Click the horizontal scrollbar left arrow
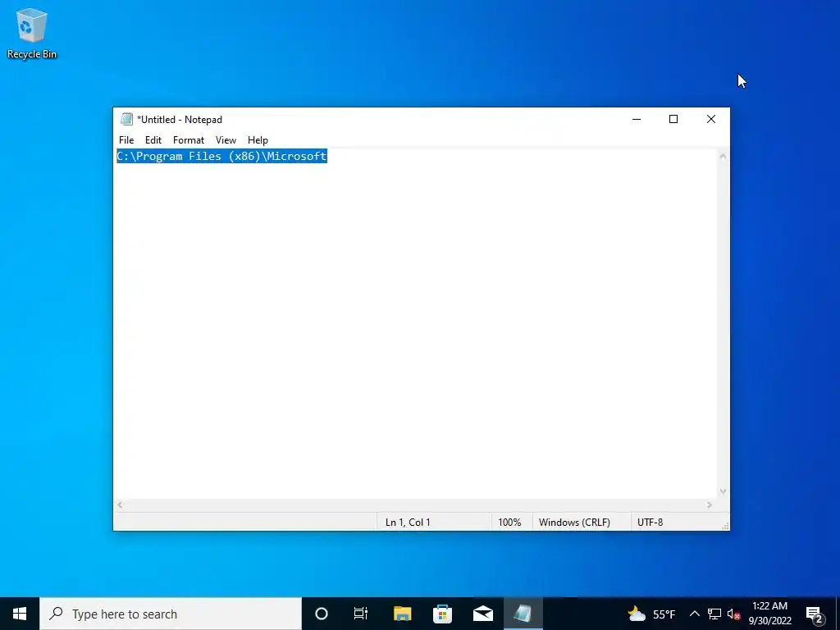 pos(121,504)
